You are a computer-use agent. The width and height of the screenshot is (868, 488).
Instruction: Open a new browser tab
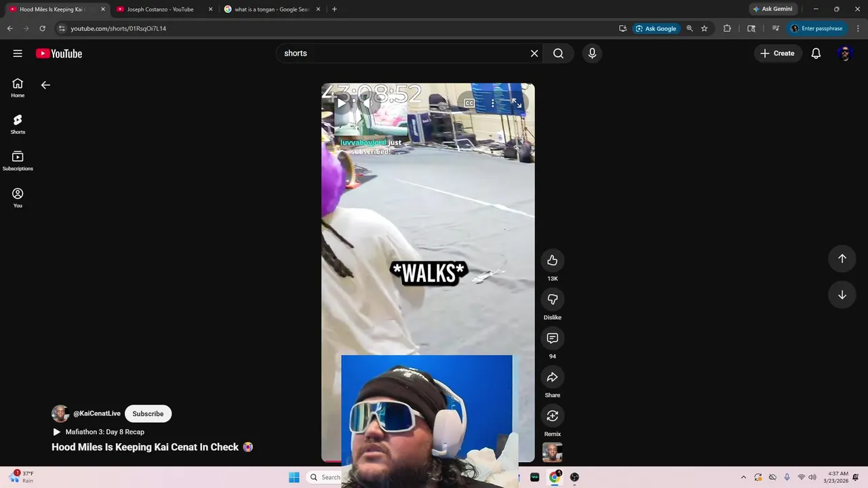[334, 9]
